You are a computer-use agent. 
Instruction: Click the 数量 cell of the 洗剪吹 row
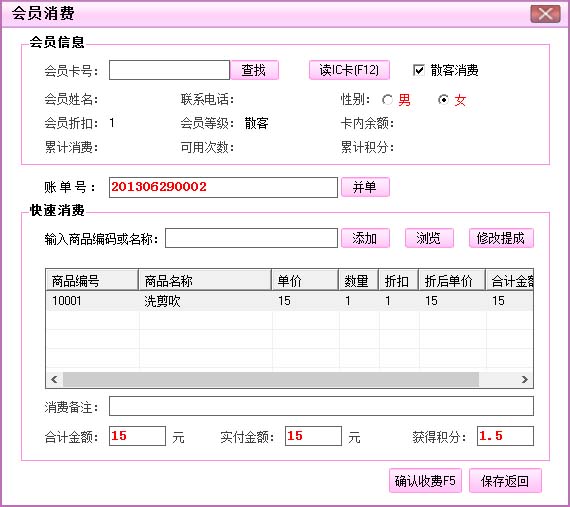tap(359, 301)
